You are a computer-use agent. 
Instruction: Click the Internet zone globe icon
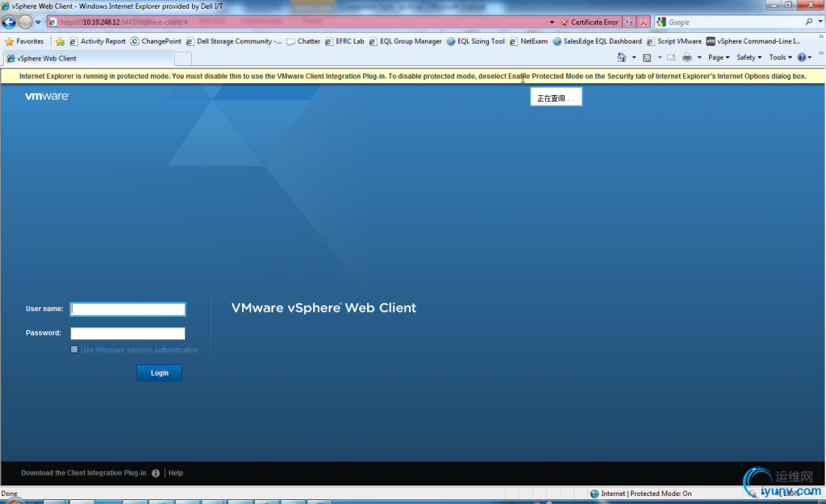coord(594,494)
